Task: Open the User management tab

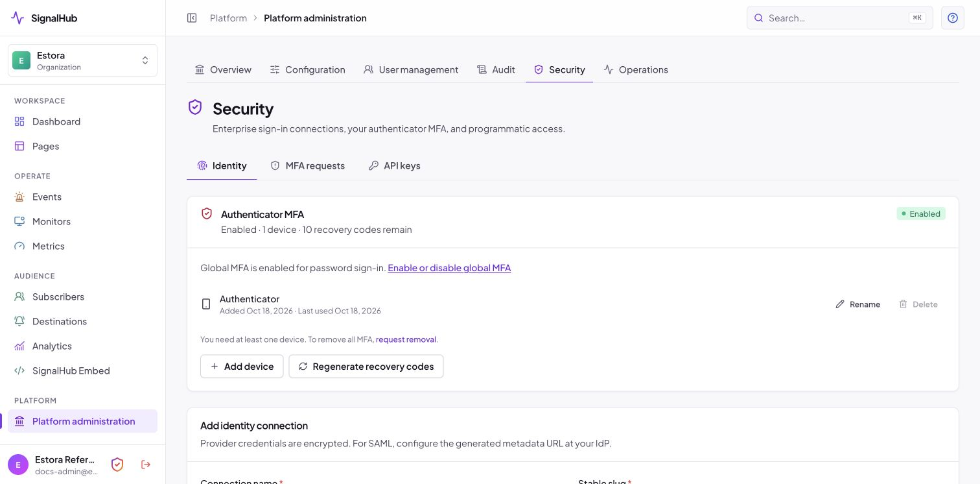Action: [x=411, y=69]
